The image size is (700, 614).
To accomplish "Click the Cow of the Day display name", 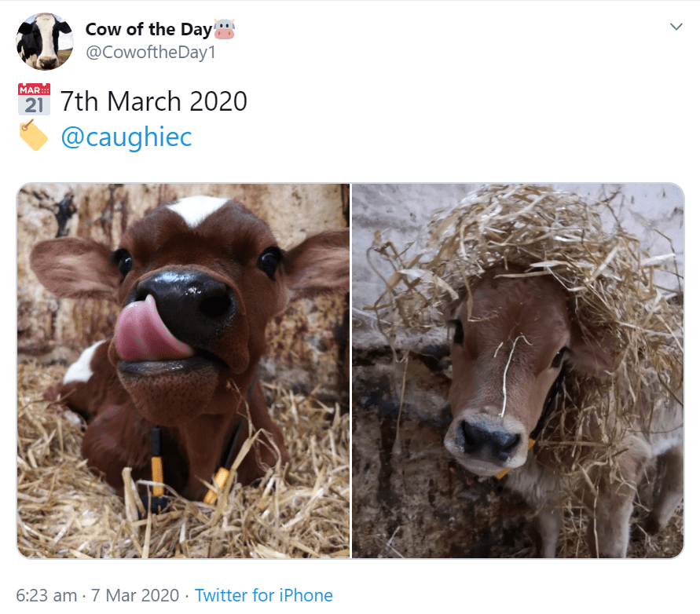I will (x=148, y=30).
